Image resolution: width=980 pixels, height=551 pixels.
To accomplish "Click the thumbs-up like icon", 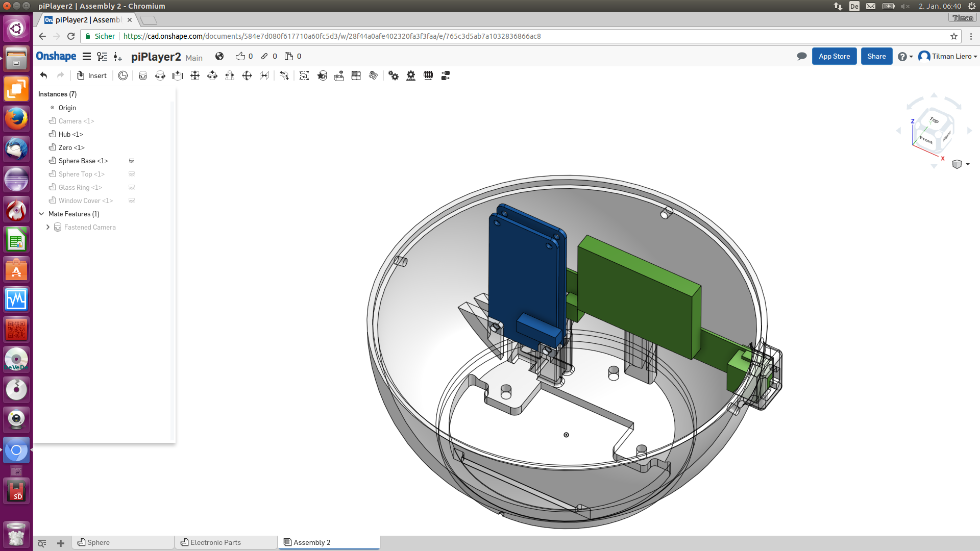I will [x=240, y=56].
